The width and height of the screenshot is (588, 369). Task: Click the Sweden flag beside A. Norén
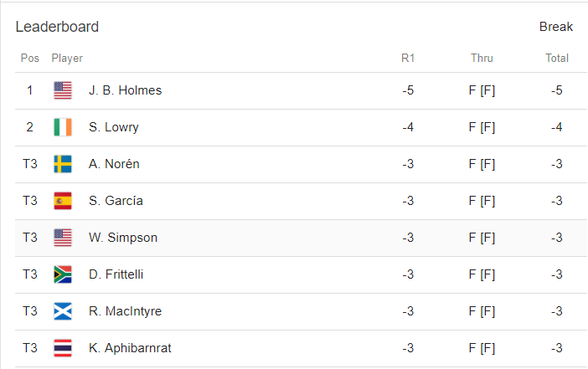point(63,164)
